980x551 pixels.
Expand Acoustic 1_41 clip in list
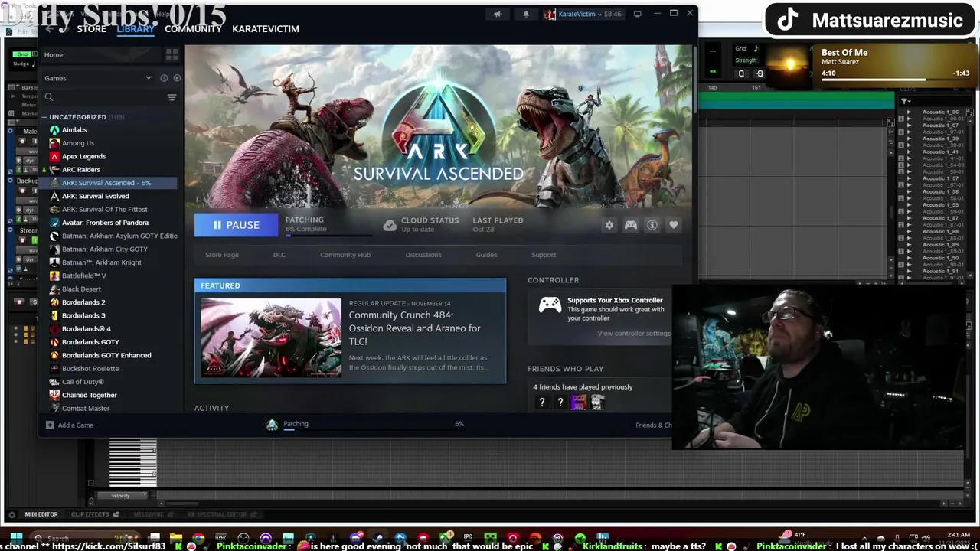point(909,152)
